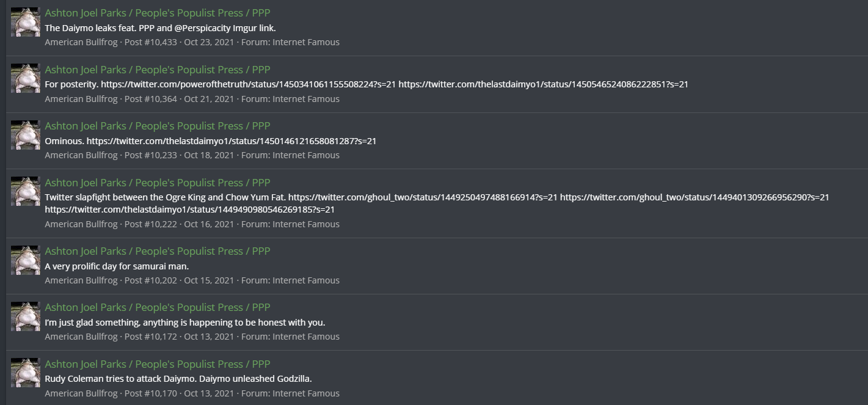Open the avatar beside Post #10,222
Image resolution: width=868 pixels, height=405 pixels.
click(26, 191)
